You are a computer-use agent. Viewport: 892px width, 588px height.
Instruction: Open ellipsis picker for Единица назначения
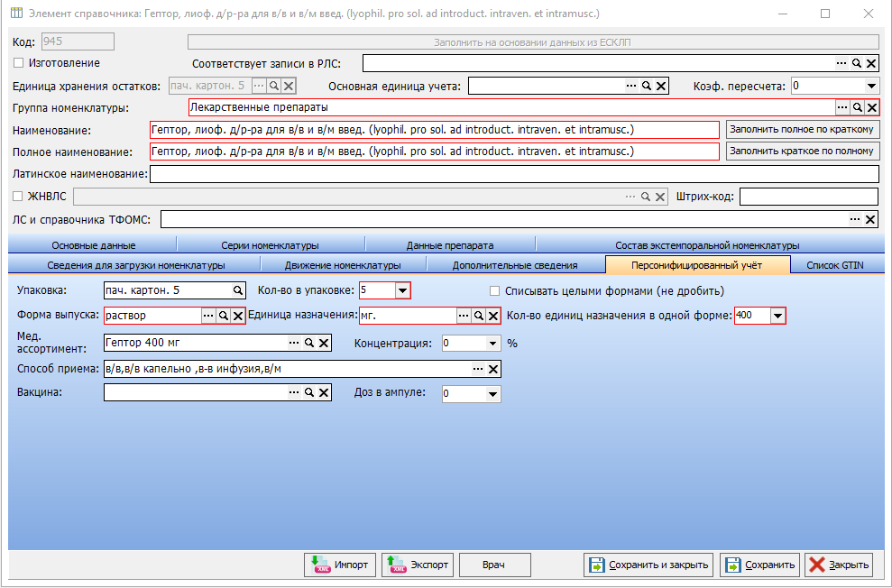(x=464, y=316)
